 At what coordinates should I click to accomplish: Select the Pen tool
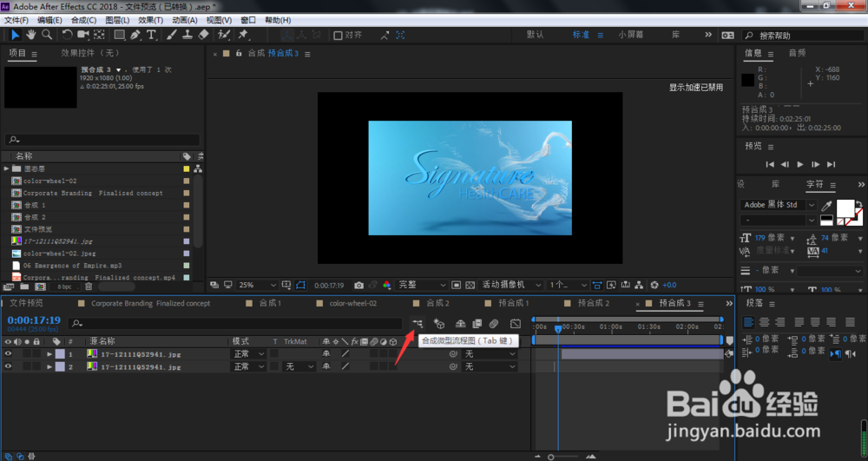135,35
